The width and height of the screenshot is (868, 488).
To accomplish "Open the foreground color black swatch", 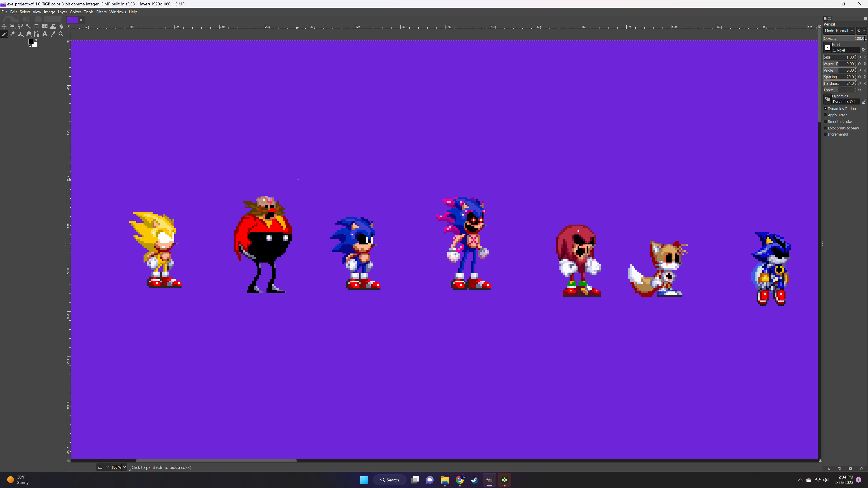I will pyautogui.click(x=31, y=41).
